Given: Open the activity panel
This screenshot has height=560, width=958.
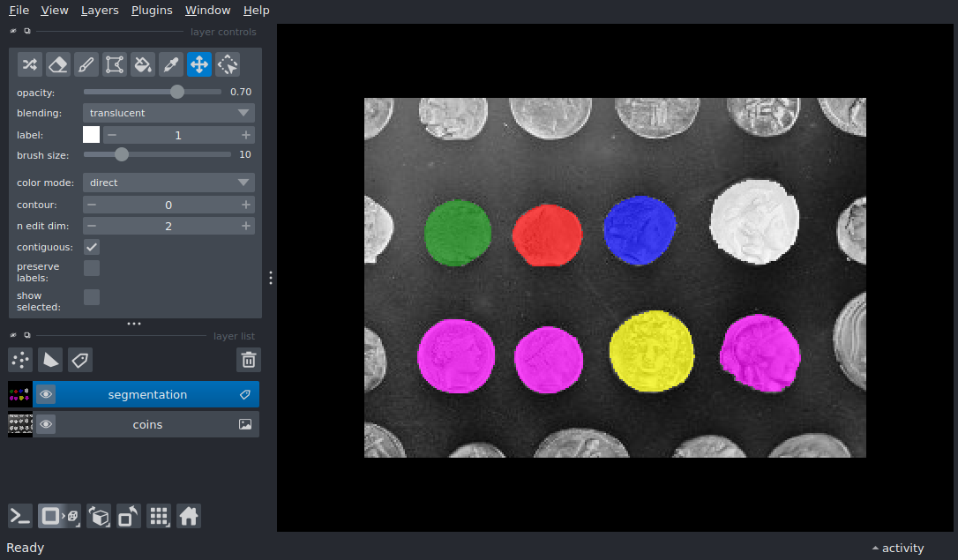Looking at the screenshot, I should pos(897,548).
